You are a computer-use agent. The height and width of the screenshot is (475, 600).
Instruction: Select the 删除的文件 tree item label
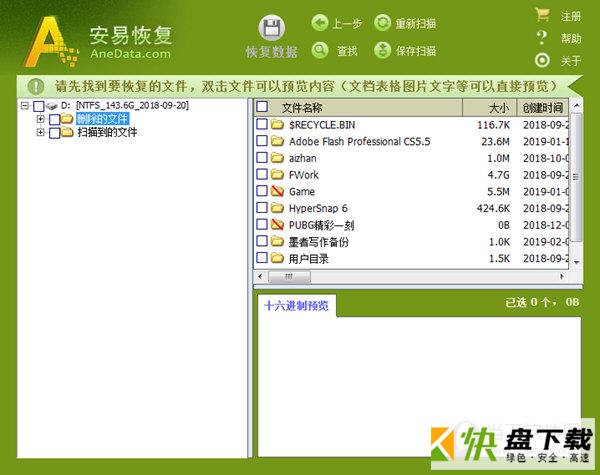102,119
